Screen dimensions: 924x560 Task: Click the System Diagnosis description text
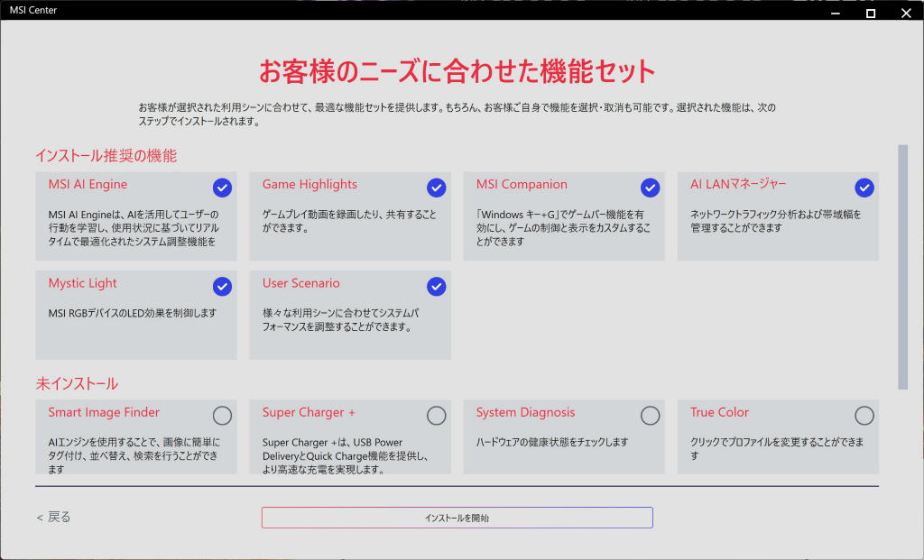[x=552, y=442]
